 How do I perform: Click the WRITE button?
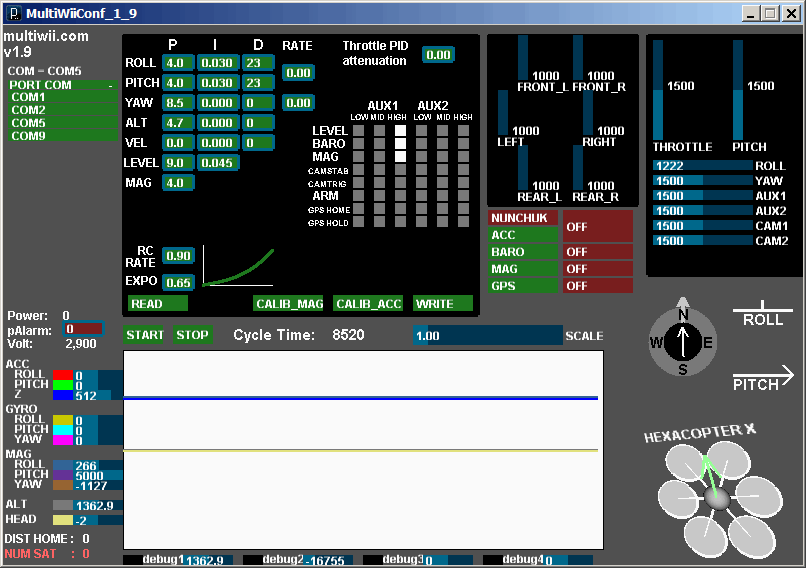click(x=443, y=304)
